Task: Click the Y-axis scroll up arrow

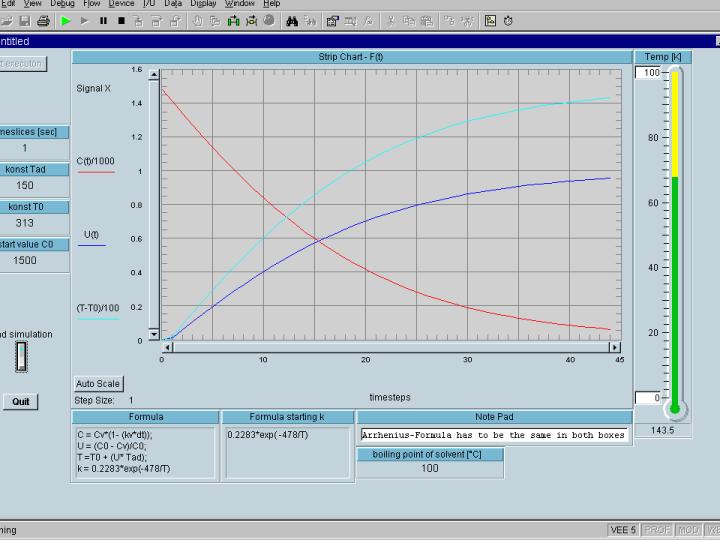Action: (154, 73)
